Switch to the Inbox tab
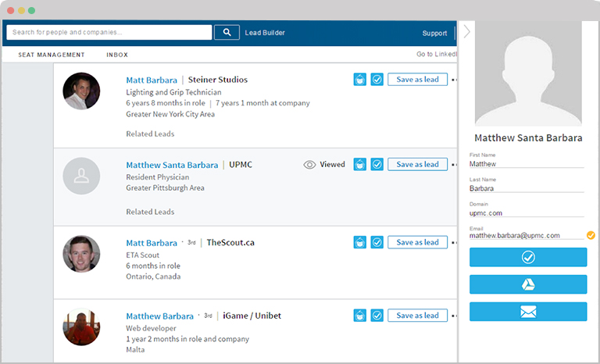600x364 pixels. [x=117, y=55]
